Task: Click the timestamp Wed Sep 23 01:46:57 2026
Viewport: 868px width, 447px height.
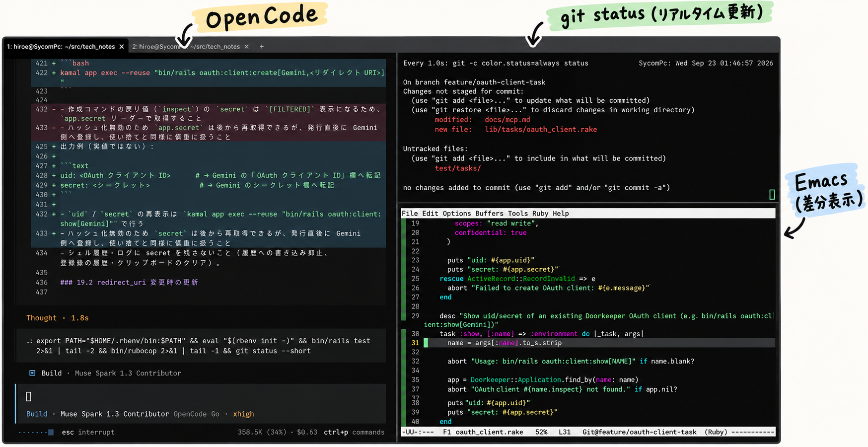Action: coord(724,63)
